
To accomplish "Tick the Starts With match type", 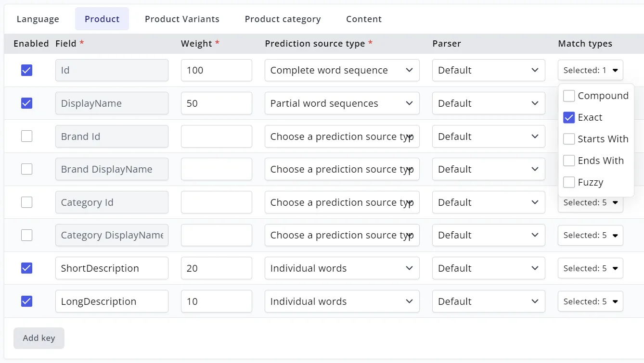I will [x=569, y=139].
